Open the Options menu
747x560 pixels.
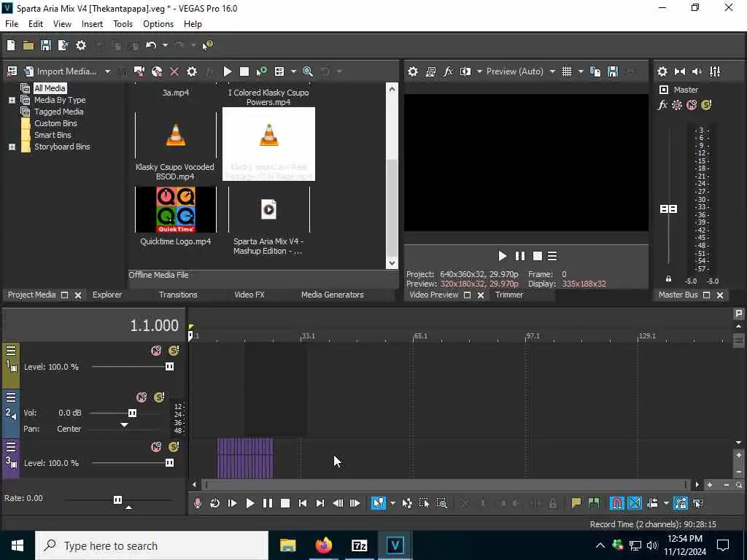tap(158, 24)
